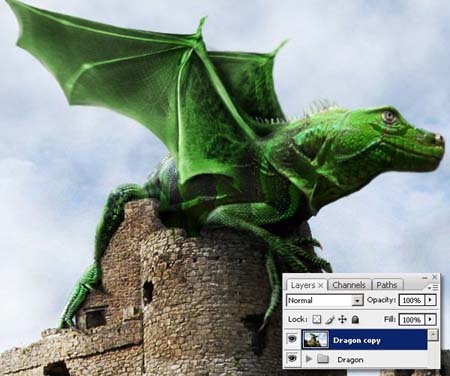Close the Layers palette window
The width and height of the screenshot is (450, 376).
(434, 277)
